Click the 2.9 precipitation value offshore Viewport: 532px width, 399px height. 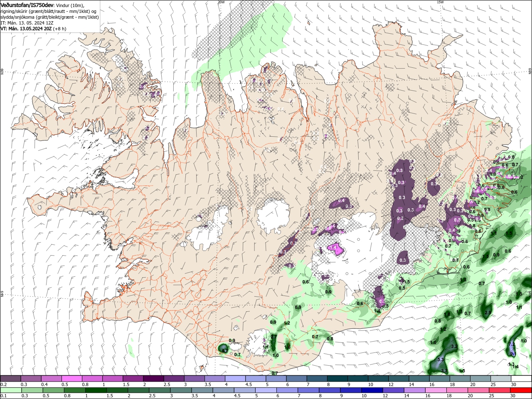(x=488, y=313)
